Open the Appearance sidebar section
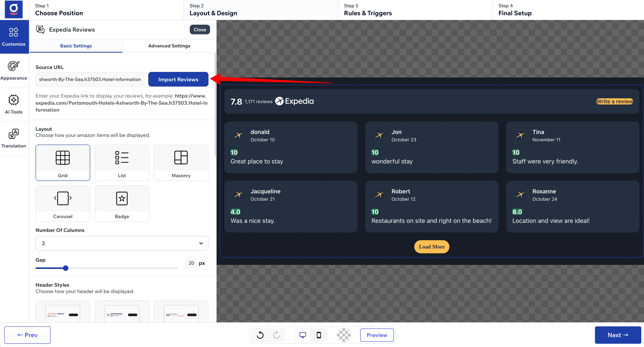This screenshot has height=347, width=644. pos(14,71)
